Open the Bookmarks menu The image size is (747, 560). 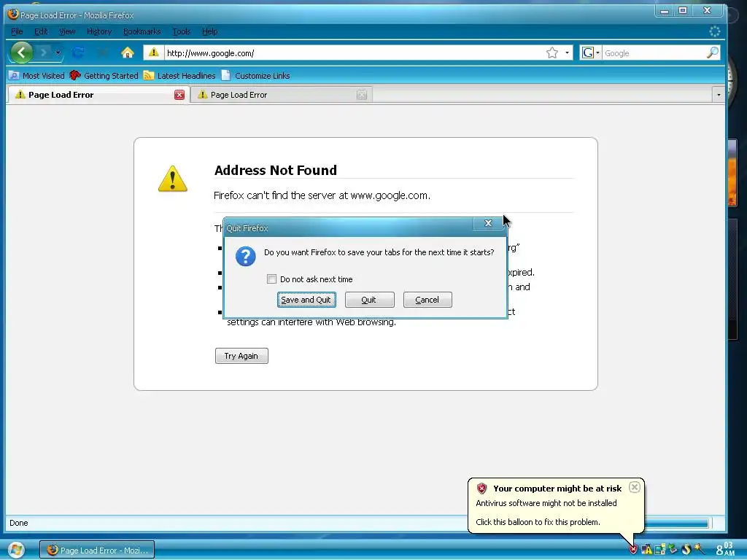pyautogui.click(x=142, y=31)
